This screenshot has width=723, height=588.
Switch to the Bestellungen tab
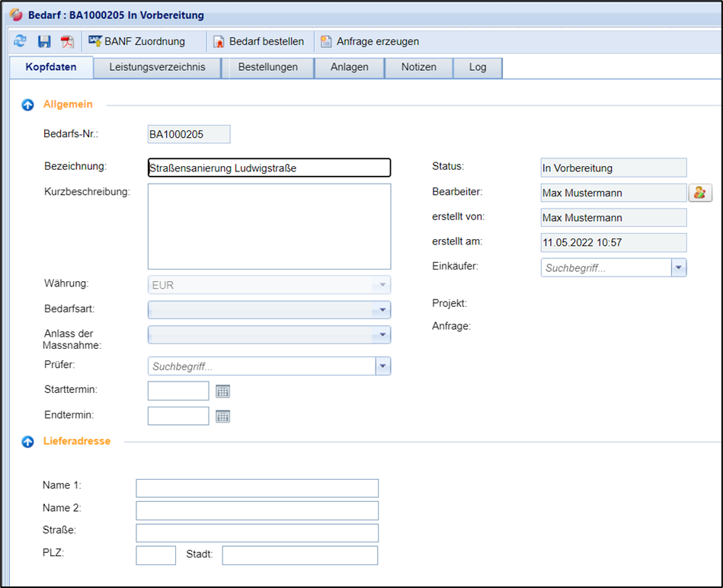267,67
